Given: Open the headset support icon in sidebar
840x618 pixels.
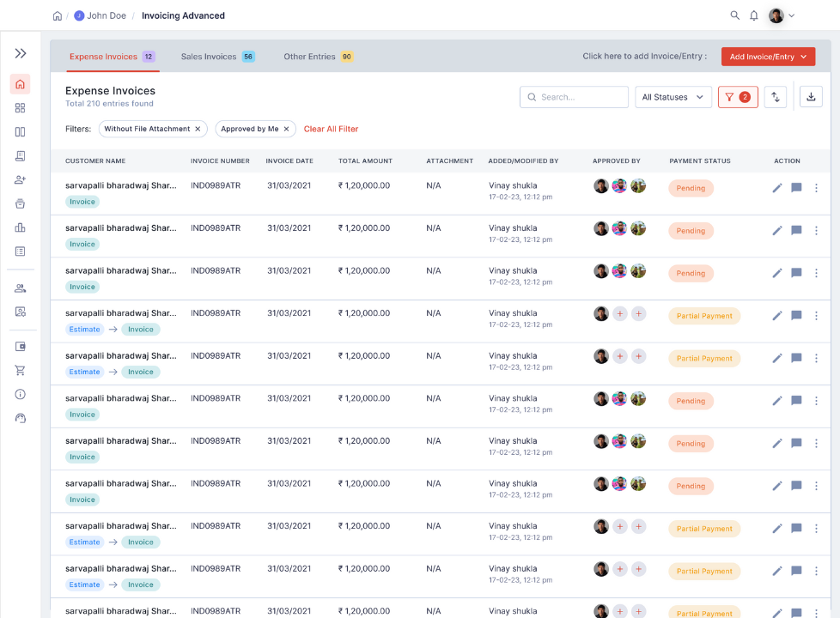Looking at the screenshot, I should tap(21, 419).
